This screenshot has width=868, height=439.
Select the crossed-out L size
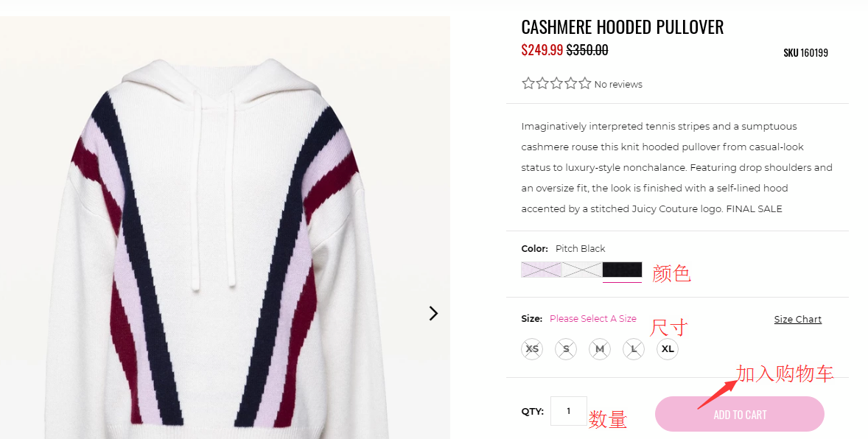(634, 348)
